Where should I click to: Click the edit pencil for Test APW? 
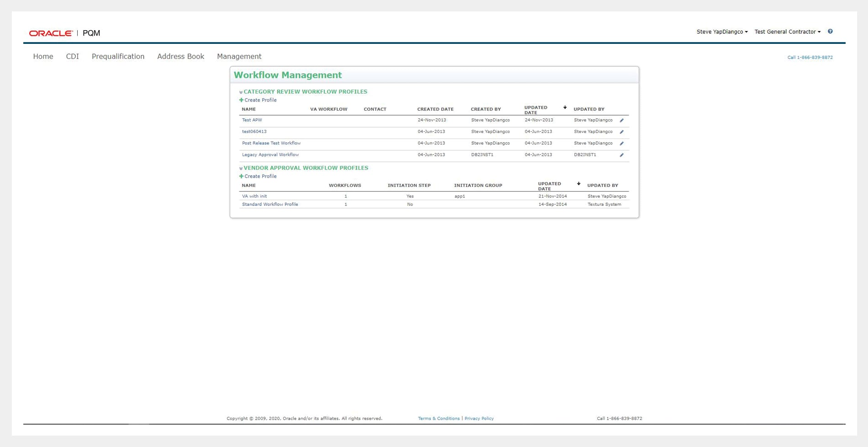(x=621, y=120)
